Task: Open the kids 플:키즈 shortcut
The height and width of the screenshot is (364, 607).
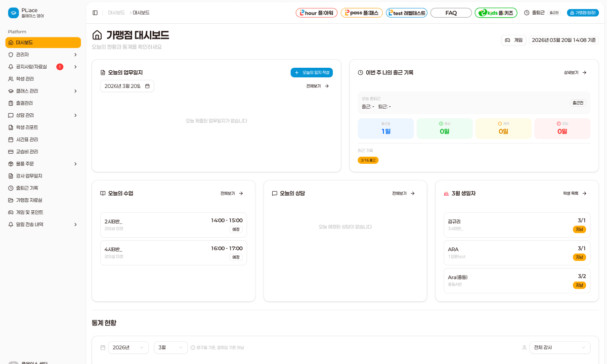Action: click(496, 13)
